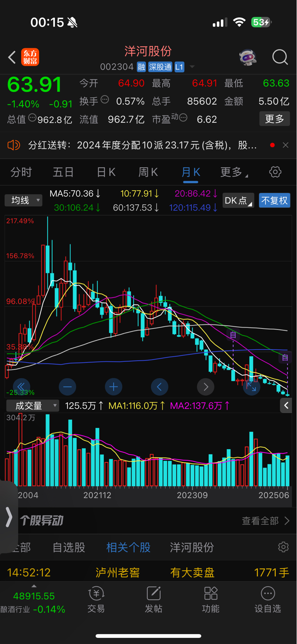Viewport: 297px width, 644px height.
Task: Tap the Wi-Fi icon in status bar
Action: pos(239,22)
